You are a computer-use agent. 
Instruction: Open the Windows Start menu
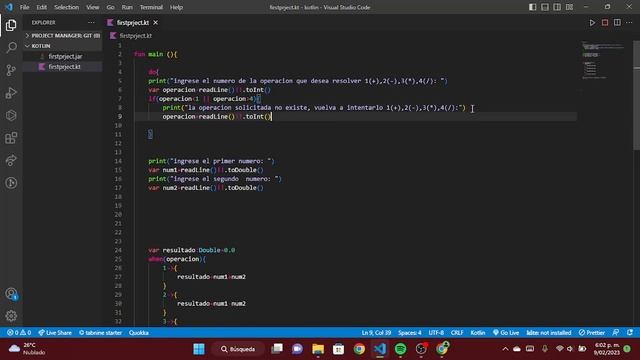click(199, 349)
